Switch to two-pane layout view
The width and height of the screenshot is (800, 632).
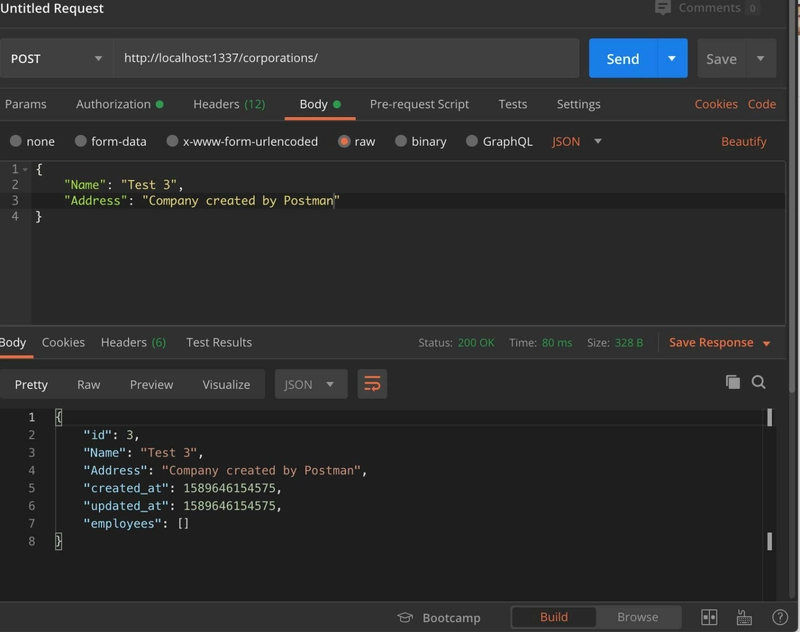[x=709, y=617]
